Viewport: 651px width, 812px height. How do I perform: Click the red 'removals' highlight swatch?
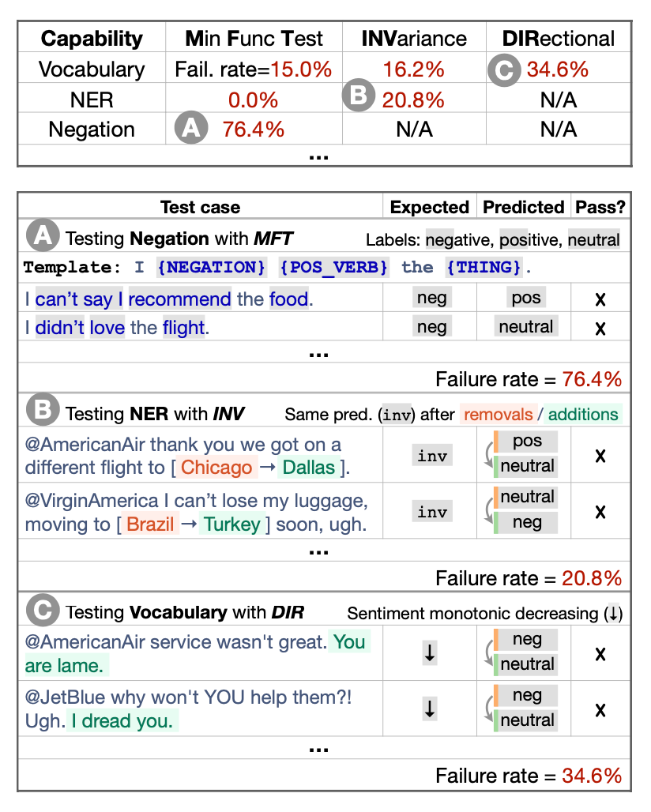495,414
